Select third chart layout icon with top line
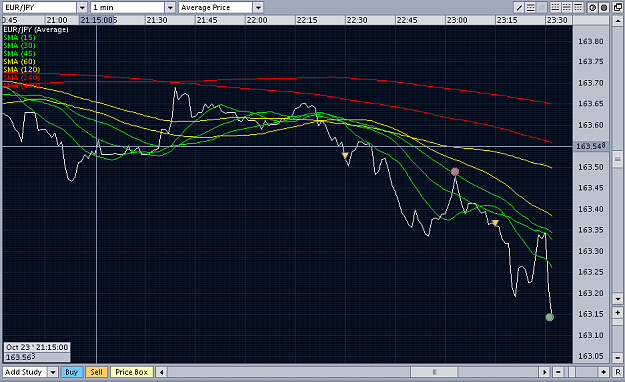 [578, 8]
